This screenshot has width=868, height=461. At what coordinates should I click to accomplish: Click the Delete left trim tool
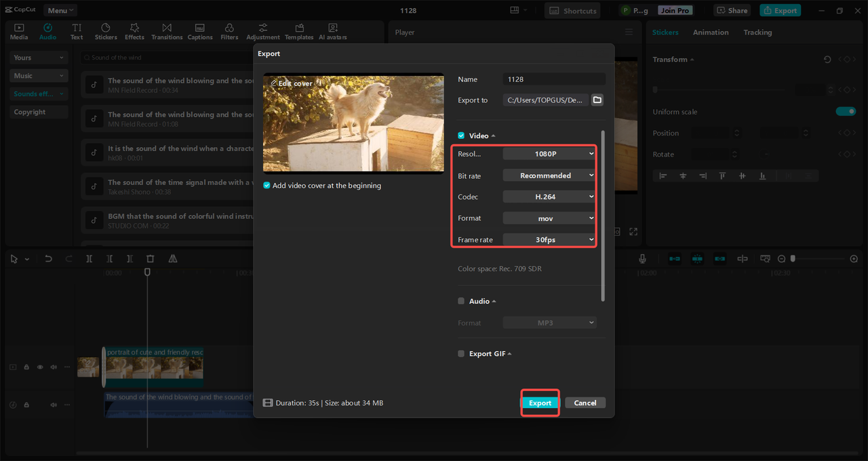110,259
